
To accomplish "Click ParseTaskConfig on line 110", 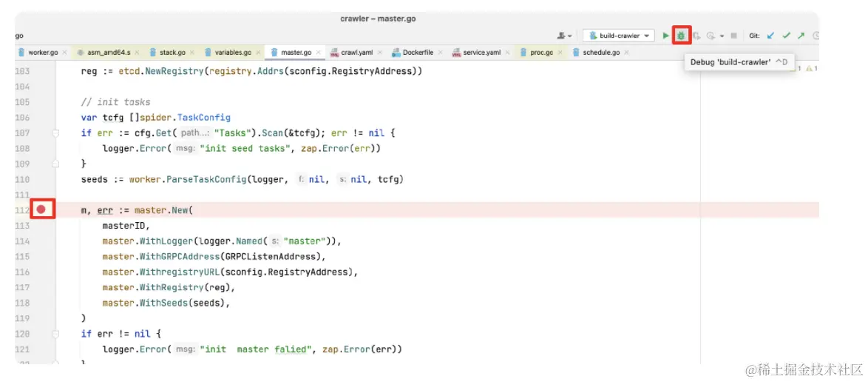I will pos(206,179).
